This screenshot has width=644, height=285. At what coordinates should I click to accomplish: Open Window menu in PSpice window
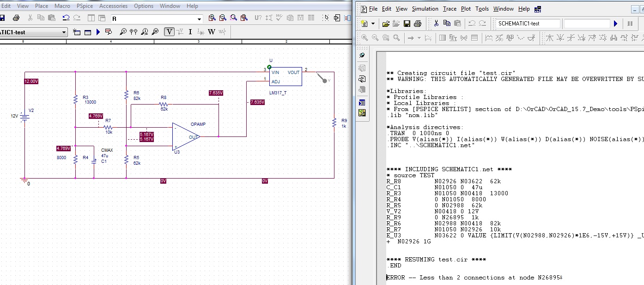[x=503, y=9]
